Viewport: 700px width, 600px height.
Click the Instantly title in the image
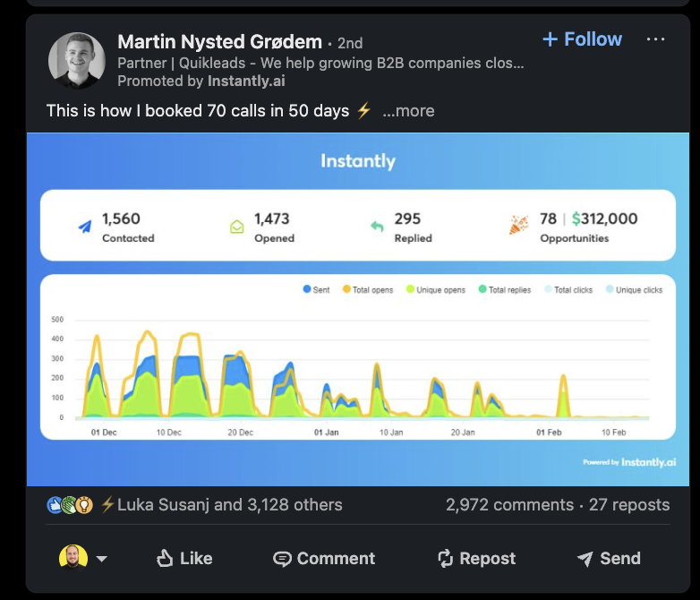358,161
